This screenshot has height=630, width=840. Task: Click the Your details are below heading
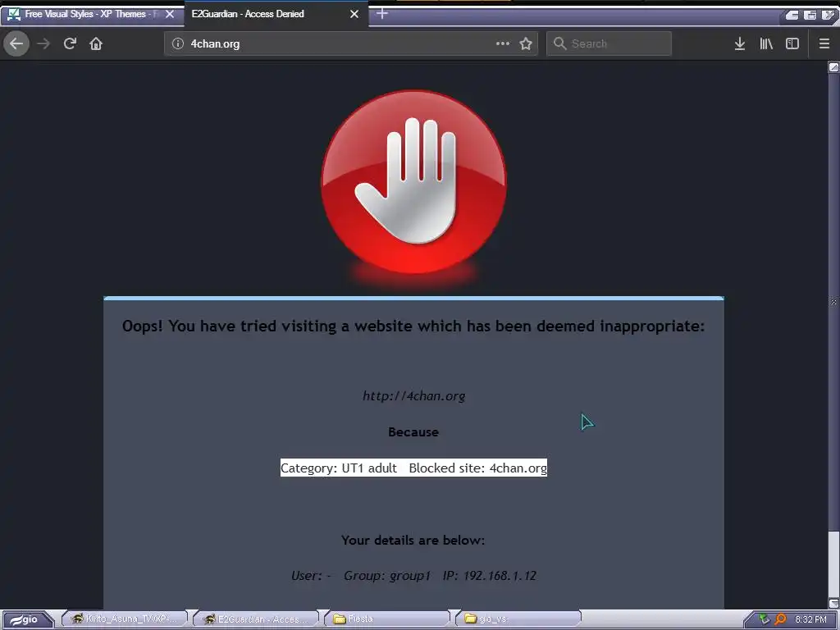pyautogui.click(x=413, y=540)
